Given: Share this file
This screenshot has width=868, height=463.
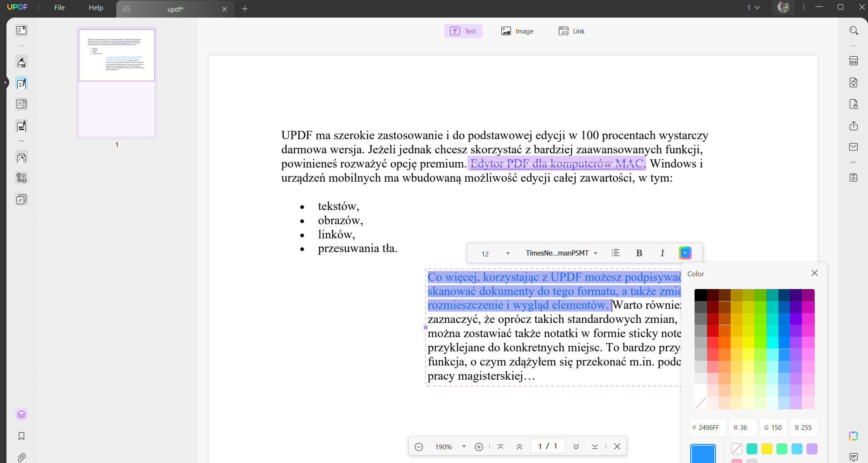Looking at the screenshot, I should [x=854, y=125].
